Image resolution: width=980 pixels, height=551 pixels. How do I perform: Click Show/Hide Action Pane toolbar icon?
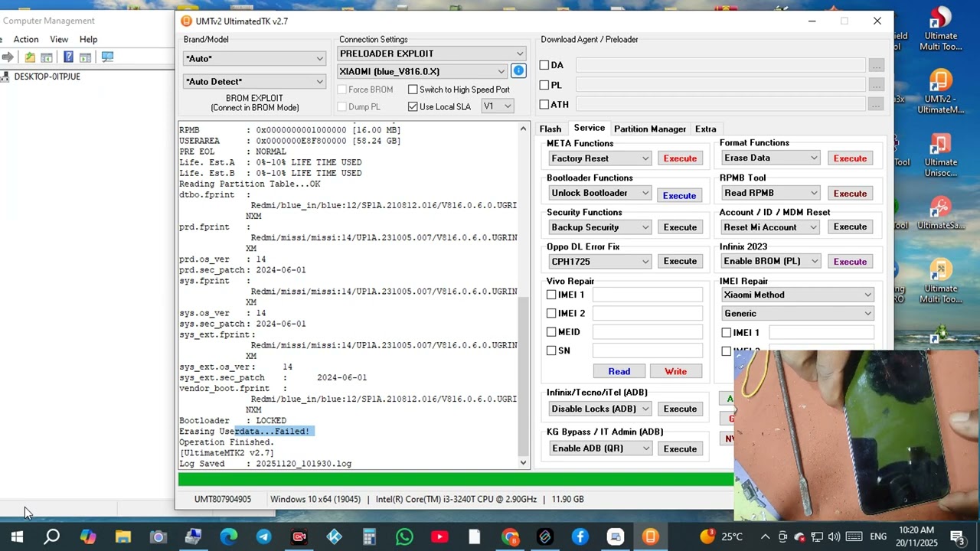86,57
